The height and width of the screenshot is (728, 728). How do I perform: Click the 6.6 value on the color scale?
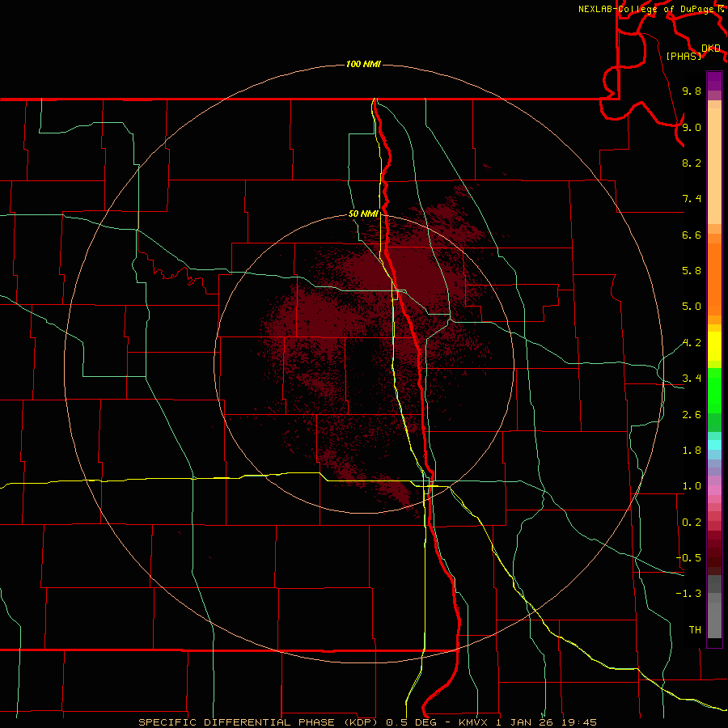coord(692,235)
